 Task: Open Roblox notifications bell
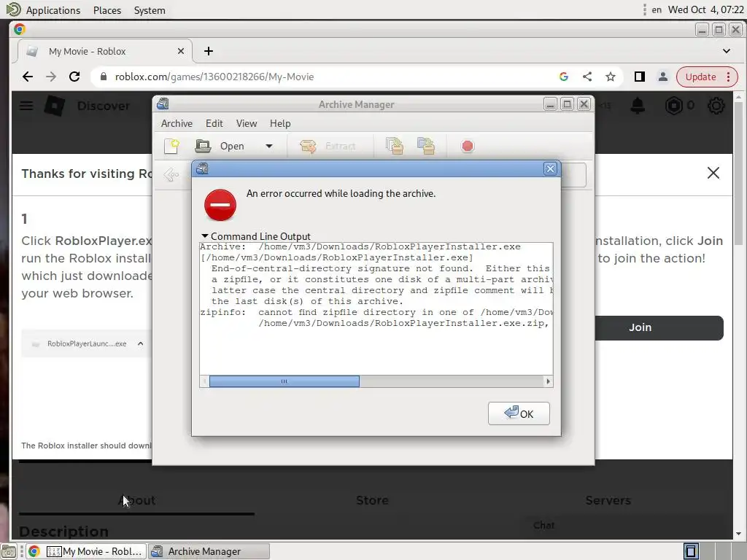point(638,106)
